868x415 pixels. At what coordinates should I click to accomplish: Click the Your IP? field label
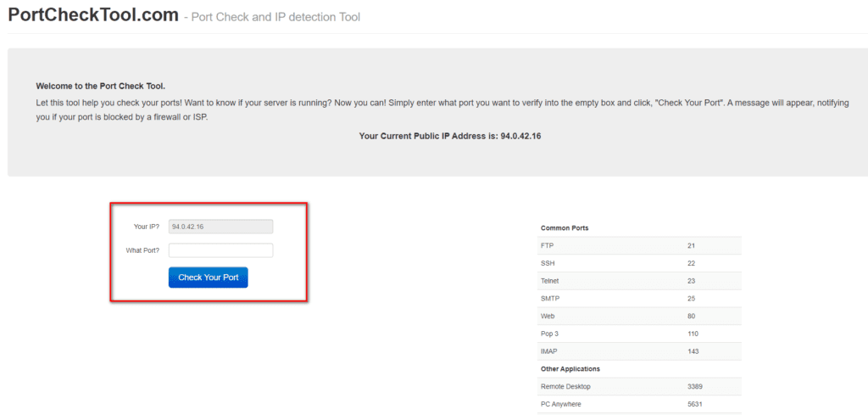click(x=146, y=227)
